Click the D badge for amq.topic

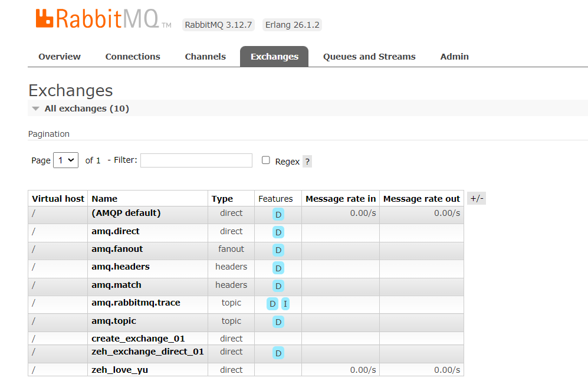pos(278,321)
